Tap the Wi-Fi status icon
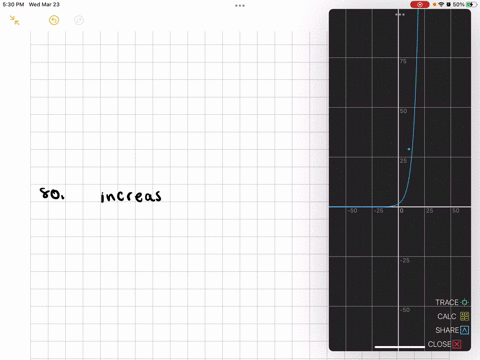This screenshot has width=480, height=360. 441,4
